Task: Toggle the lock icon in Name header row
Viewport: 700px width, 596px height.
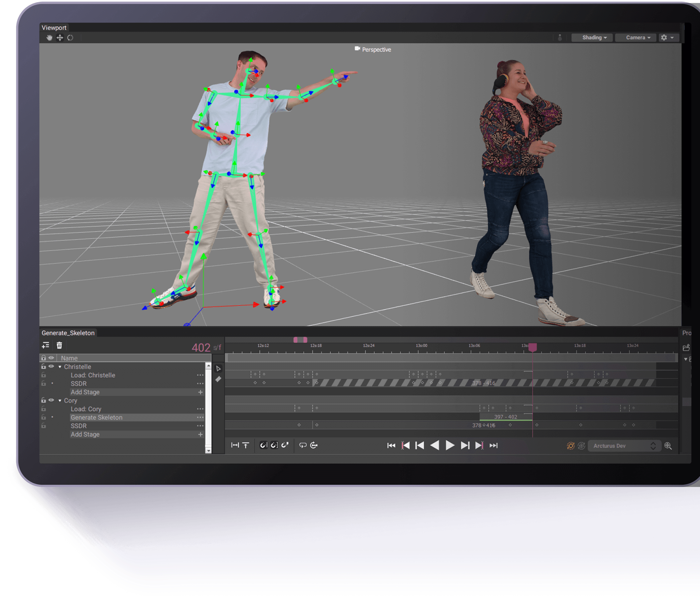Action: [x=44, y=357]
